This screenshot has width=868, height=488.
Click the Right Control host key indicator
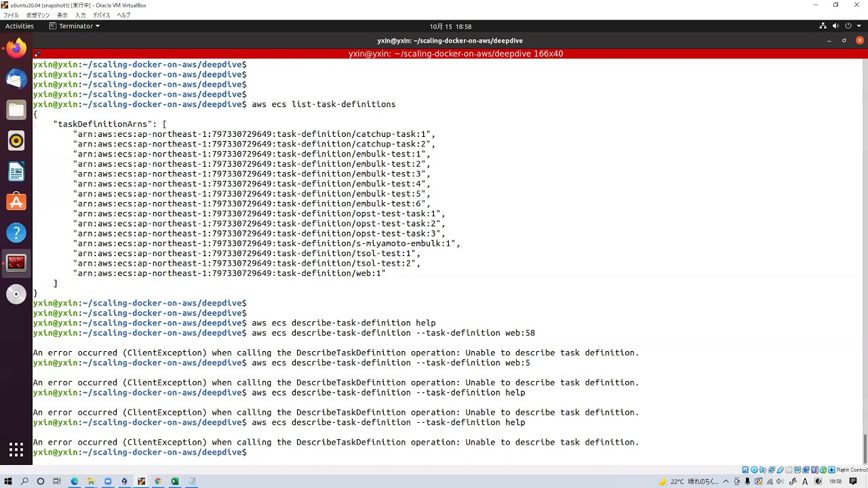(852, 470)
